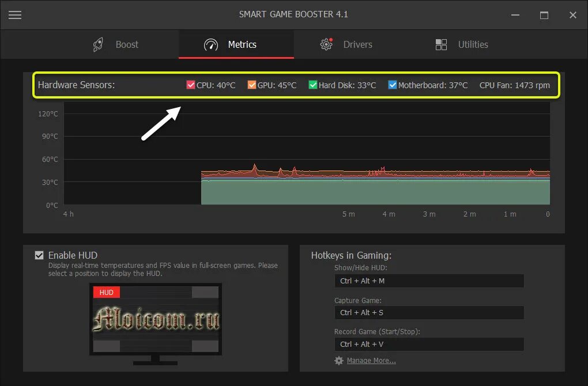
Task: Click the gear icon beside Manage More
Action: [x=338, y=361]
